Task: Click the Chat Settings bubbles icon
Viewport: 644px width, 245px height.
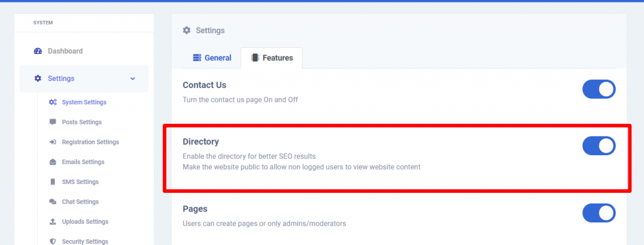Action: 53,202
